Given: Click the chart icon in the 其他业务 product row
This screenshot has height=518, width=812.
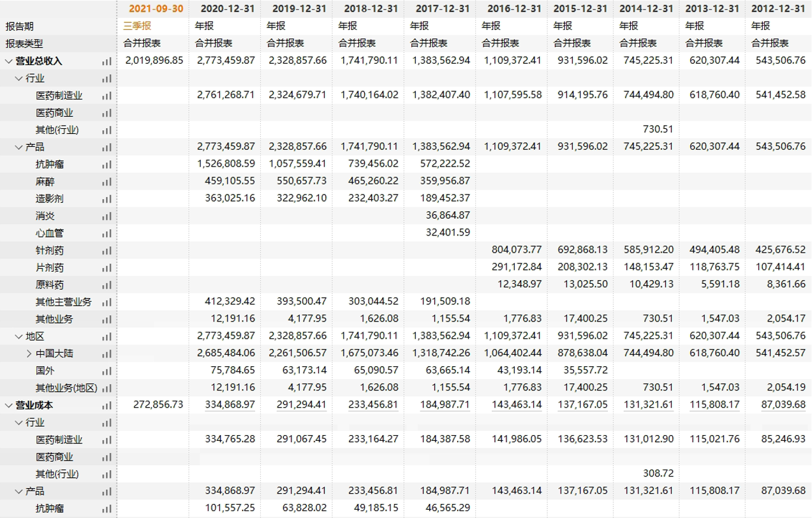Looking at the screenshot, I should pyautogui.click(x=107, y=320).
